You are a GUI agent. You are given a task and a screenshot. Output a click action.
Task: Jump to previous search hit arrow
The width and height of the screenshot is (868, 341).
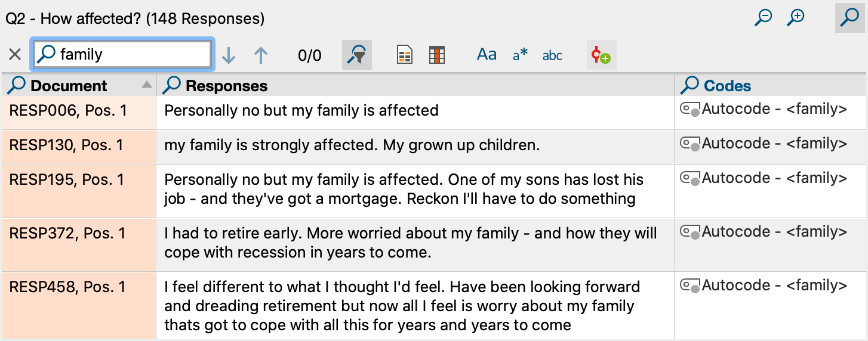tap(261, 55)
